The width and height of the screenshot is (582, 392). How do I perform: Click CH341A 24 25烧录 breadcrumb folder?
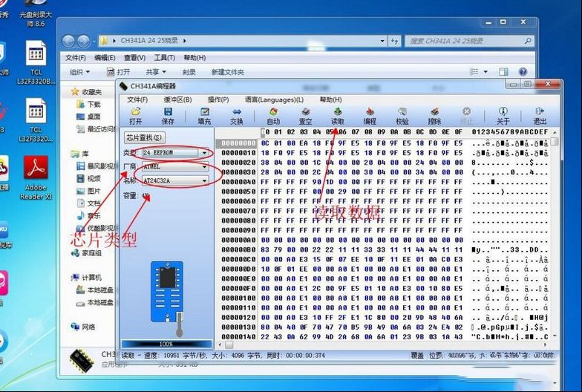click(149, 40)
